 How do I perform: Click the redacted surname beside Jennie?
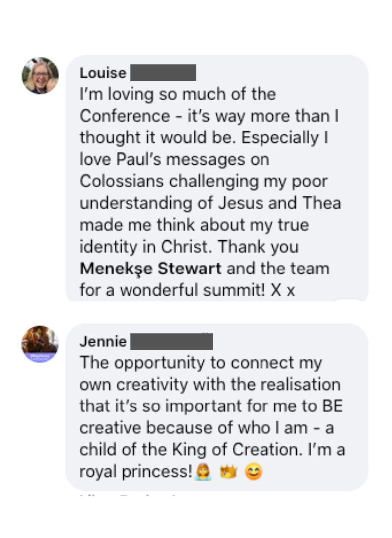[171, 342]
